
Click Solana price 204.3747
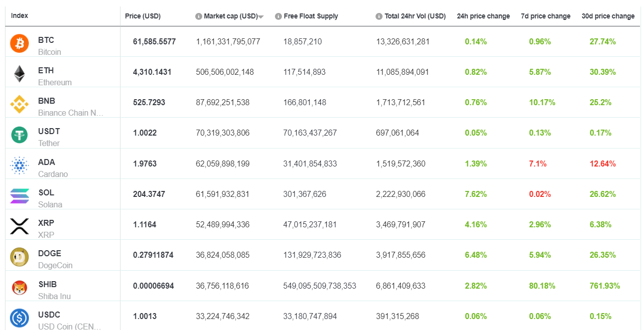pos(149,194)
